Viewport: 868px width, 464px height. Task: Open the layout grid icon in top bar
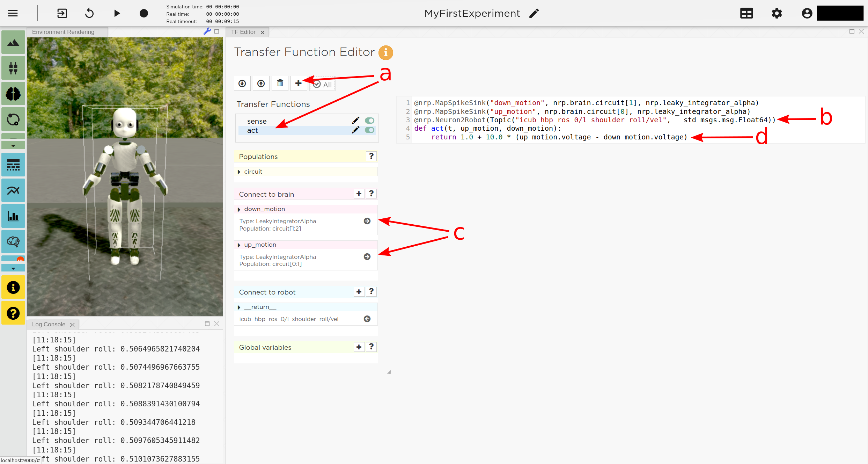tap(746, 13)
